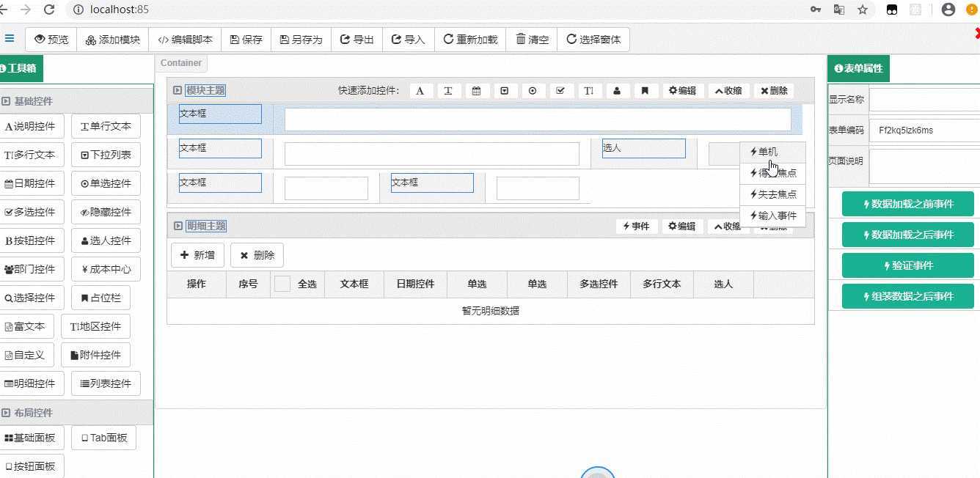Collapse the 模块主题 module with 收缩
The height and width of the screenshot is (478, 980).
pos(728,91)
